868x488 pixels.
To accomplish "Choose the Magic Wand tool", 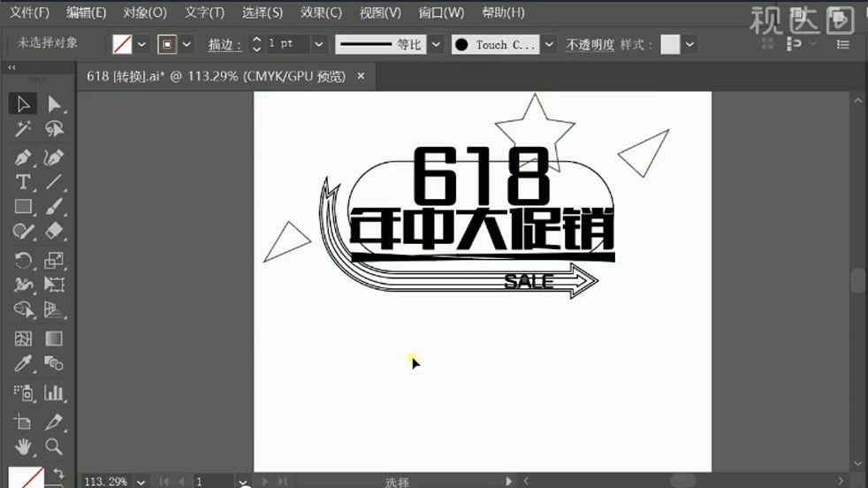I will coord(23,129).
